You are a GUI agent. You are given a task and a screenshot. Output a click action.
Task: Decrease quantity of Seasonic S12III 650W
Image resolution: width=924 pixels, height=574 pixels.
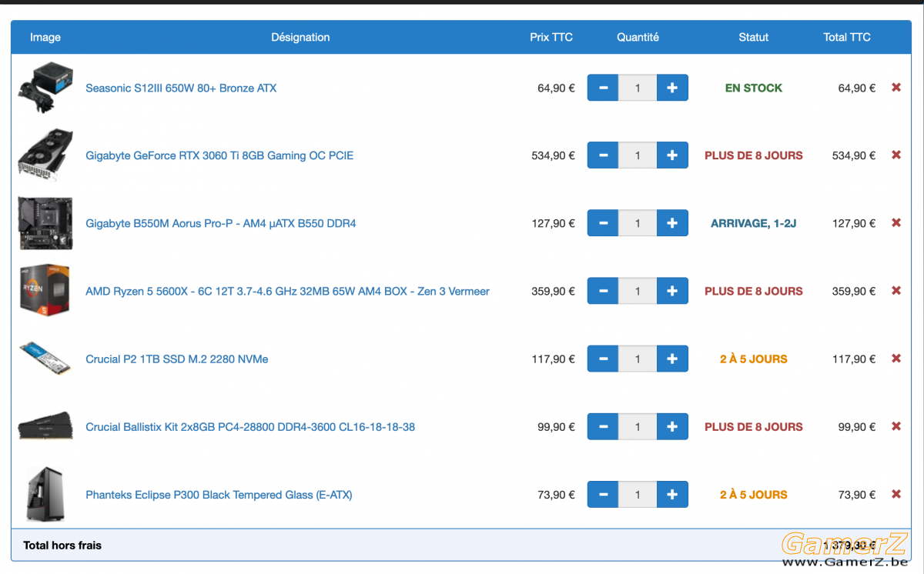[603, 88]
